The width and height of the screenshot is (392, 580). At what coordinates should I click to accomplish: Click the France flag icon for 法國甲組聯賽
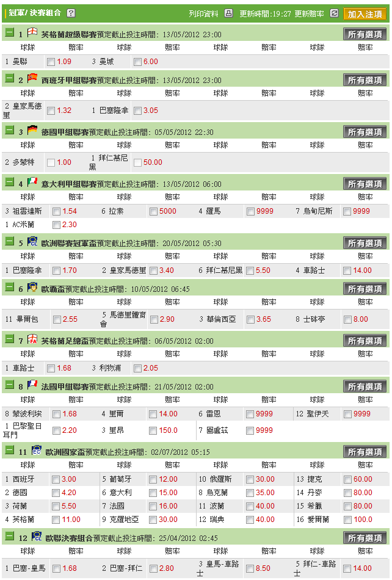32,385
